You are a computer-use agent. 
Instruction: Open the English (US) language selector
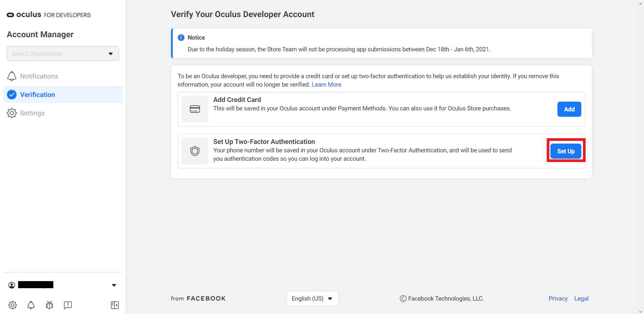[x=312, y=298]
